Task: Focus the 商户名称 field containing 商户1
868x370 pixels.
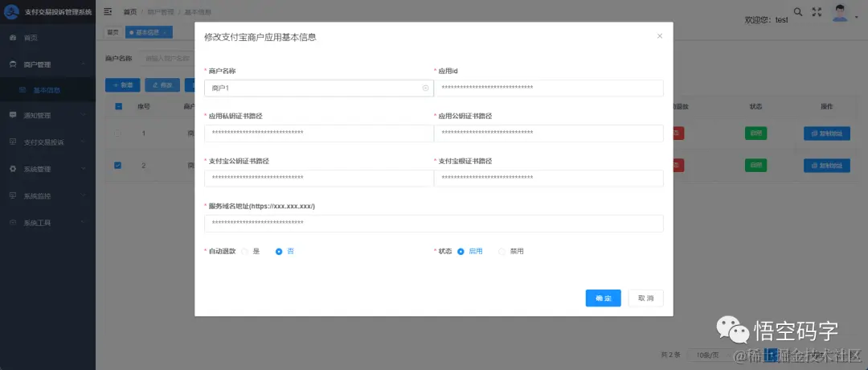Action: coord(319,88)
